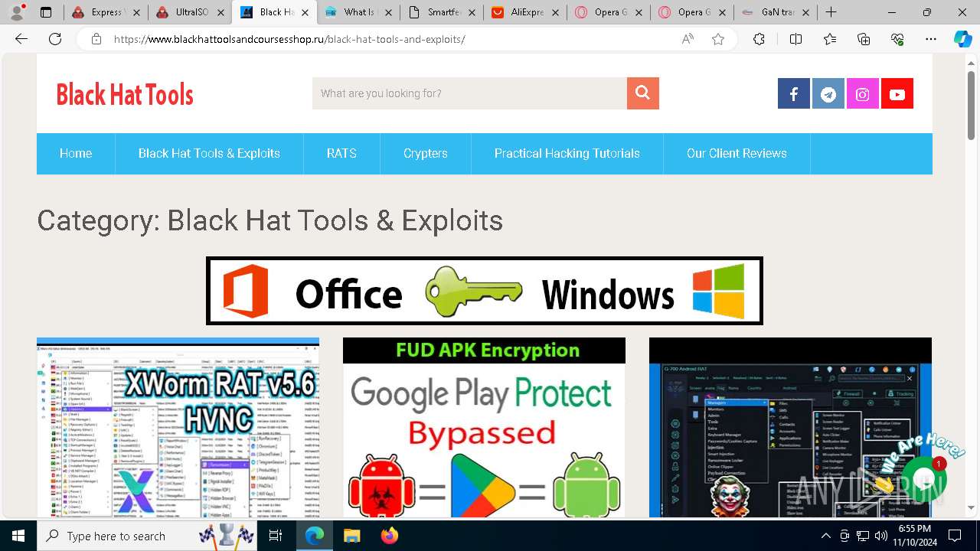
Task: Click the browser Back arrow
Action: point(21,39)
